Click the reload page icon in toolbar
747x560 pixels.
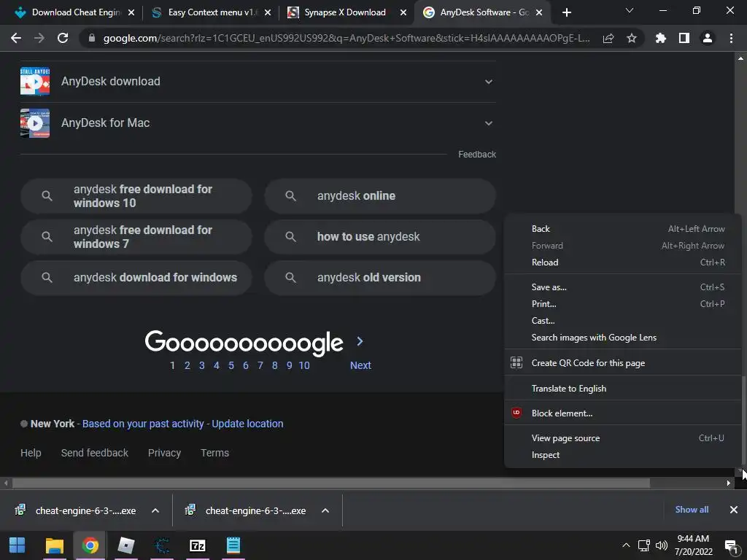pos(63,38)
